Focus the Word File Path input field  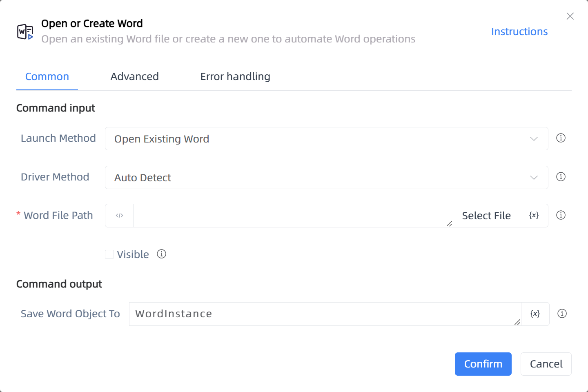click(293, 216)
